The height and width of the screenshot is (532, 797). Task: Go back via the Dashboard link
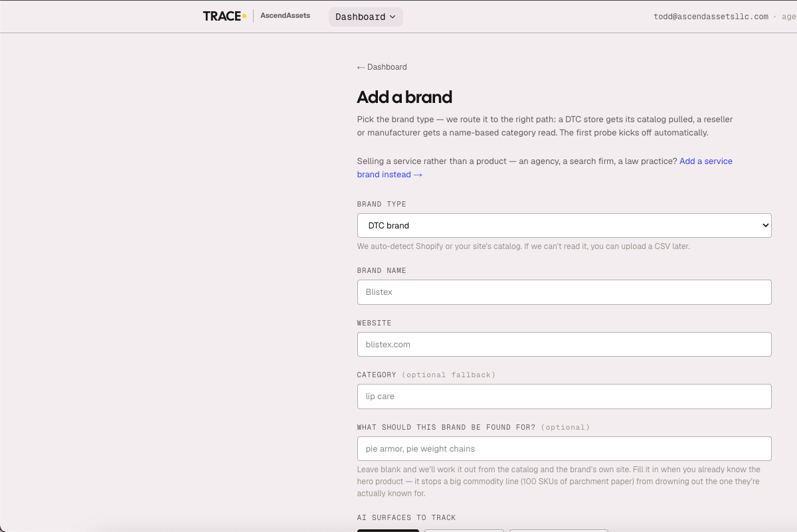pyautogui.click(x=382, y=67)
